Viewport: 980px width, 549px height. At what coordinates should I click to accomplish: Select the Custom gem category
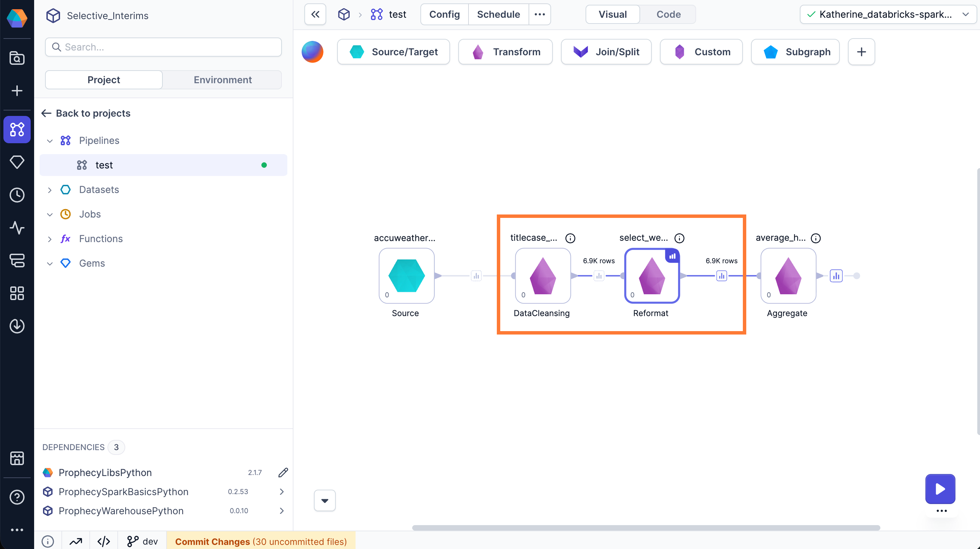point(701,52)
